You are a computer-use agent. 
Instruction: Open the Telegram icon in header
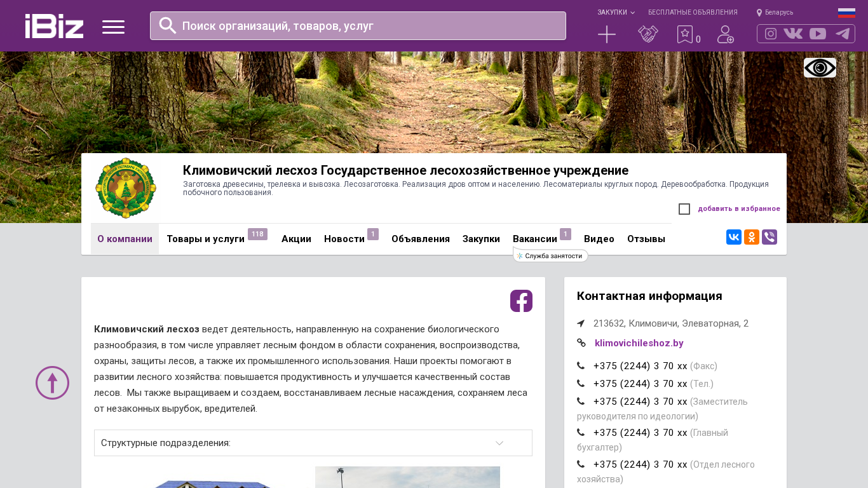point(843,34)
